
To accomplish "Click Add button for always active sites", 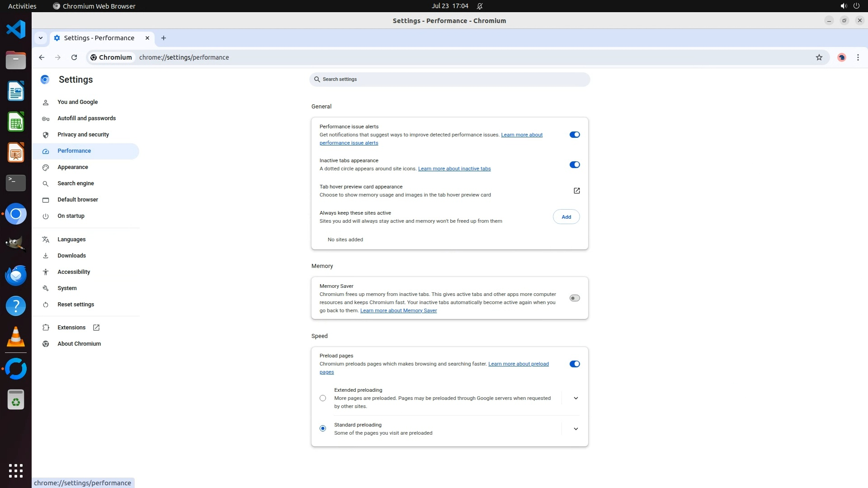I will click(x=566, y=217).
